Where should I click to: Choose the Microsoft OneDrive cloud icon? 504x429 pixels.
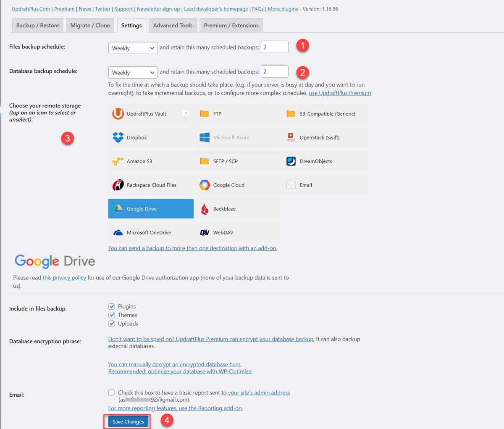click(x=118, y=232)
